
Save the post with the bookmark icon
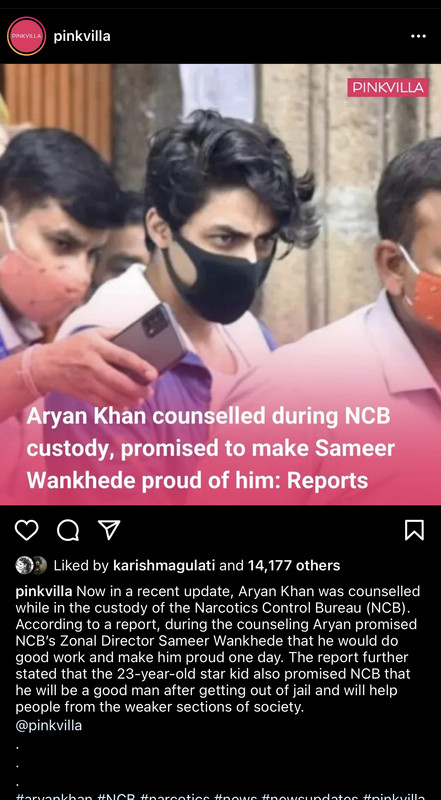(414, 530)
